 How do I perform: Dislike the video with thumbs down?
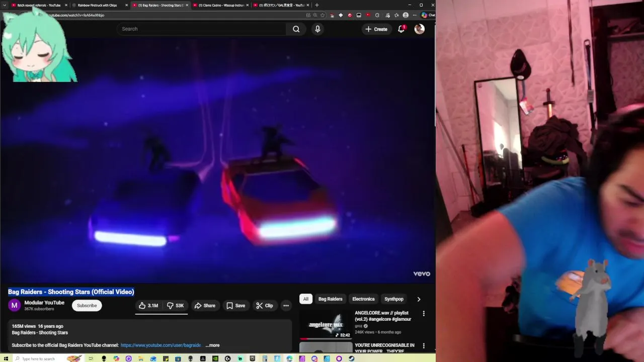(175, 306)
